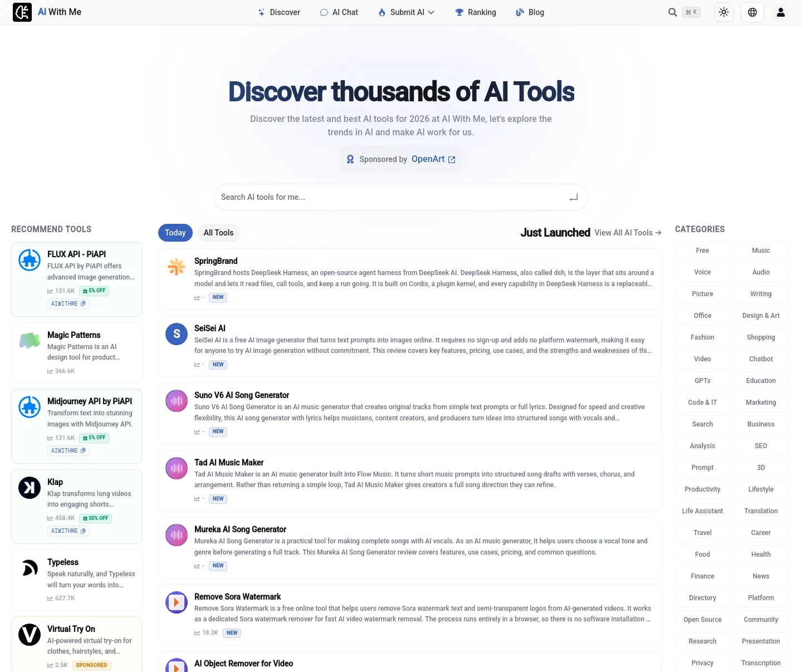Click the Suno V6 AI Song Generator icon
This screenshot has width=802, height=672.
pos(177,401)
